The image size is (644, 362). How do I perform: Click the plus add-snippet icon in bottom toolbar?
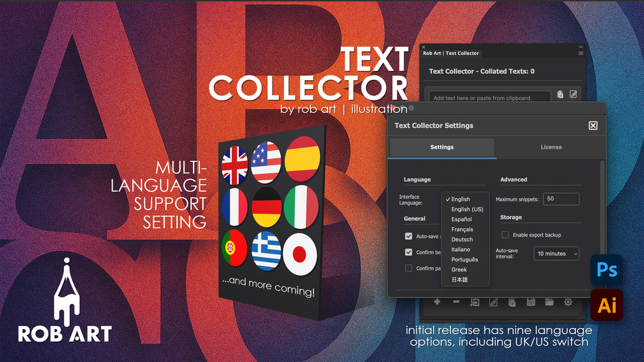pyautogui.click(x=437, y=302)
